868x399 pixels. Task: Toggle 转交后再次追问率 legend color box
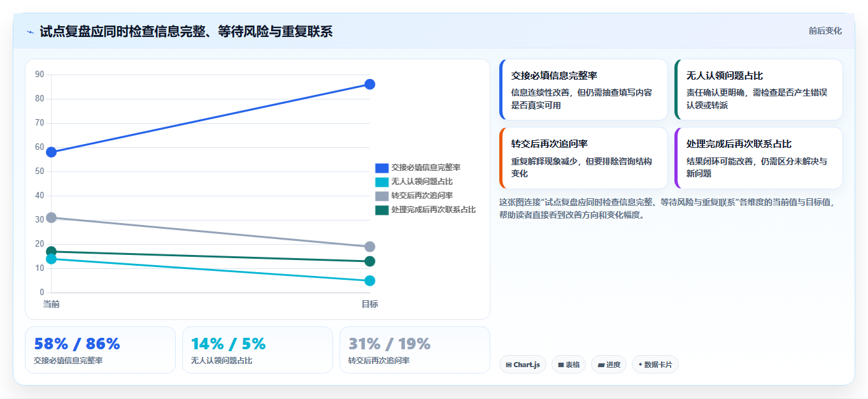pyautogui.click(x=381, y=196)
